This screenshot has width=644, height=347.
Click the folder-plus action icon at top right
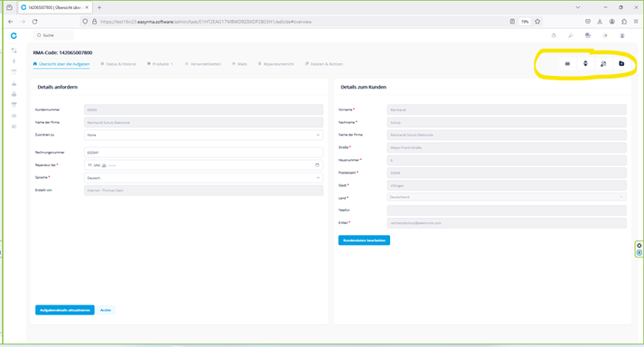pos(621,63)
